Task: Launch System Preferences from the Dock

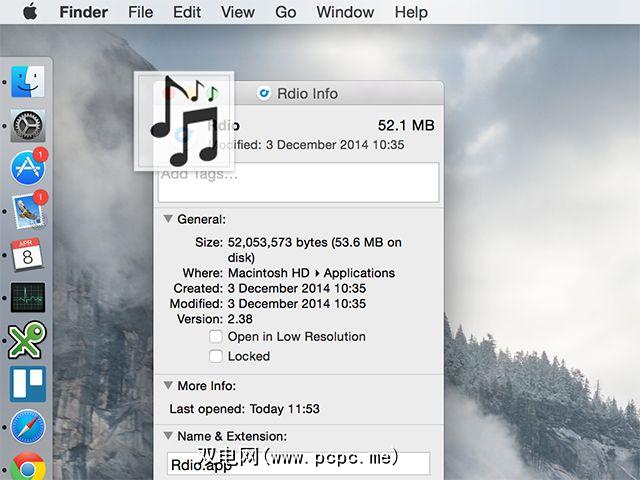Action: tap(27, 125)
